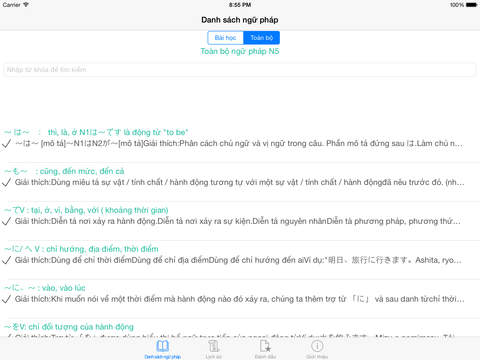
Task: Open grammar entry 'cũng, đến mức, đến cả'
Action: tap(64, 171)
